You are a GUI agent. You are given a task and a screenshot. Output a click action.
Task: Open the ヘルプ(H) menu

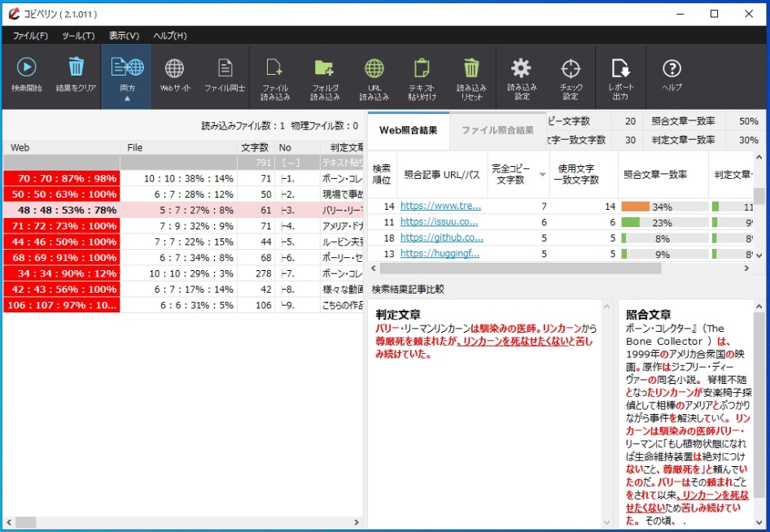[170, 35]
